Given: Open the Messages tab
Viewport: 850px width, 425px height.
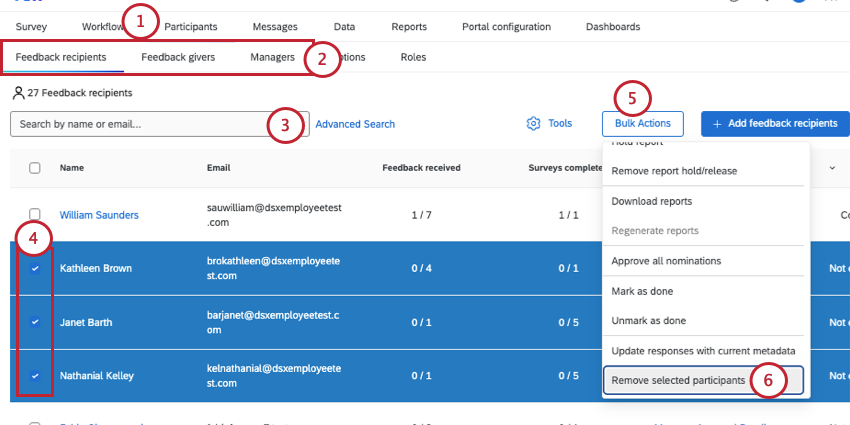Looking at the screenshot, I should (x=275, y=27).
